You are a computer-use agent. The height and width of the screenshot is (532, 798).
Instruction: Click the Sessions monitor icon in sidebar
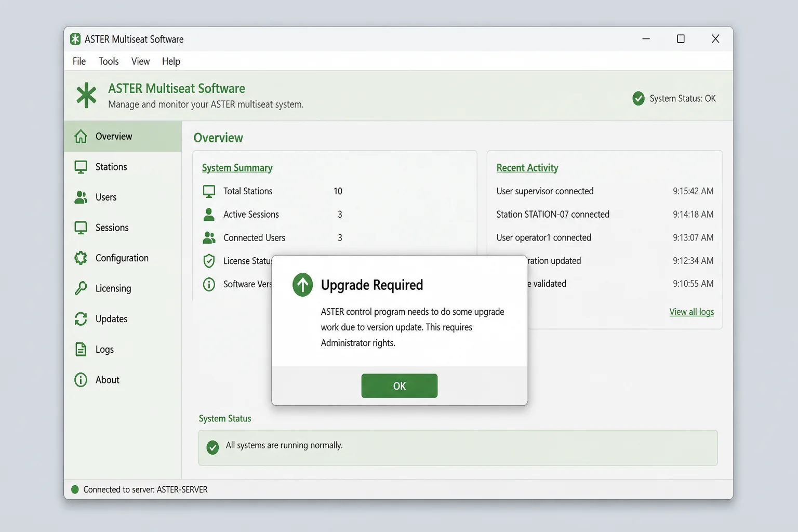click(x=81, y=228)
